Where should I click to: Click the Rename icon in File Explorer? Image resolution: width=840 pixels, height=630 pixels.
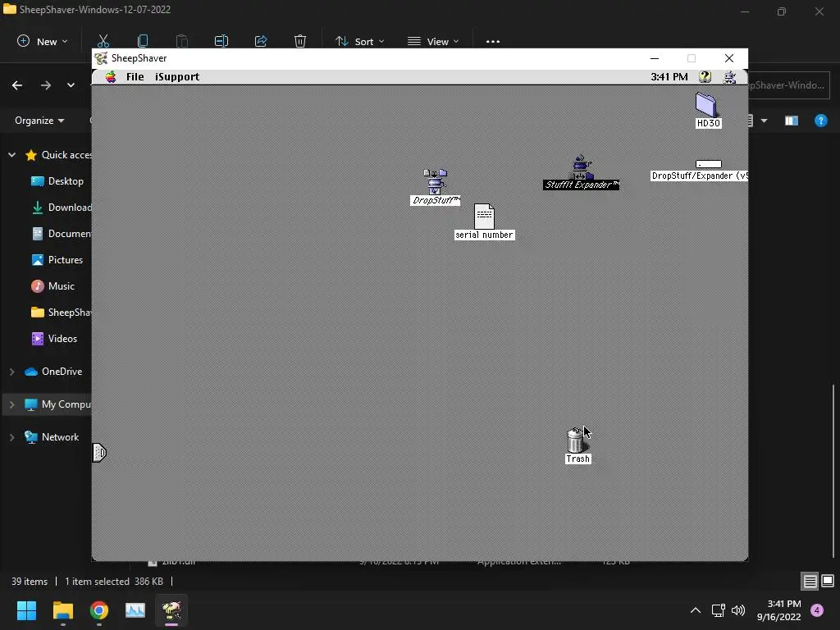pos(221,41)
